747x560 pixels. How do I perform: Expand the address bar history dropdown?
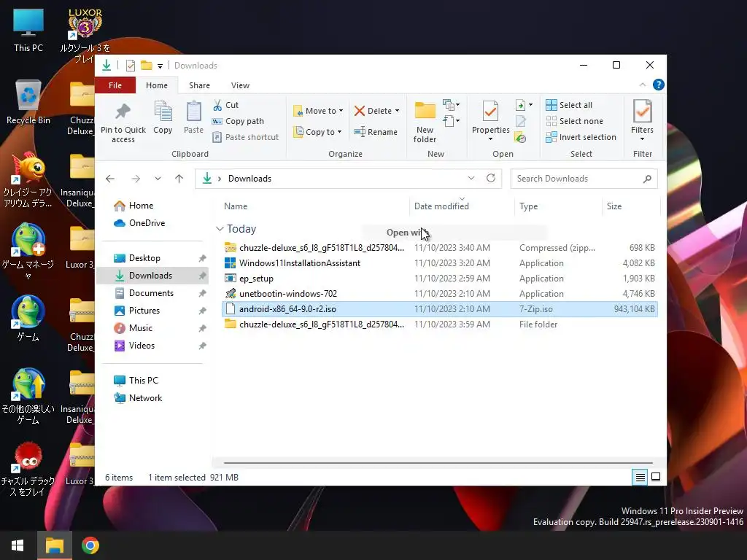pyautogui.click(x=471, y=178)
